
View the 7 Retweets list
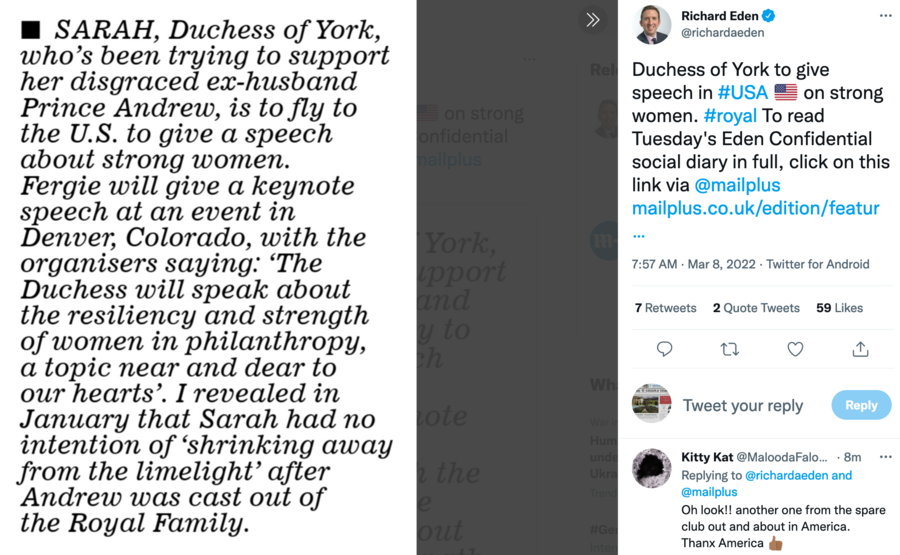(665, 308)
